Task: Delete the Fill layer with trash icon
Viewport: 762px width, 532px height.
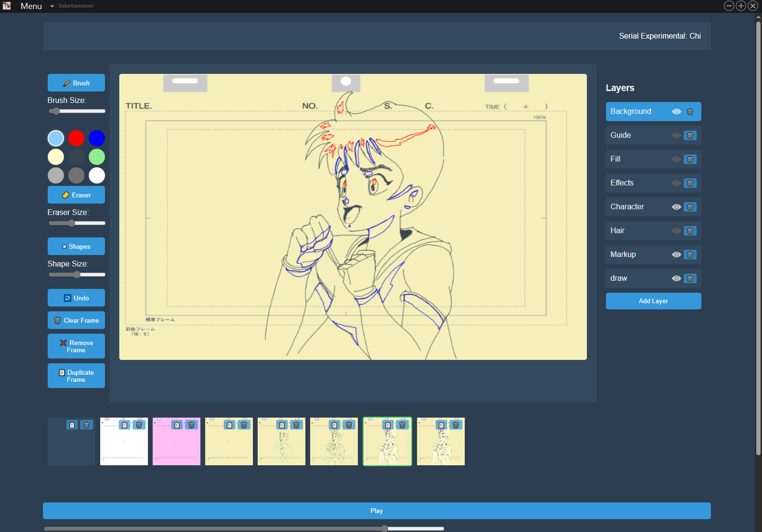Action: click(690, 159)
